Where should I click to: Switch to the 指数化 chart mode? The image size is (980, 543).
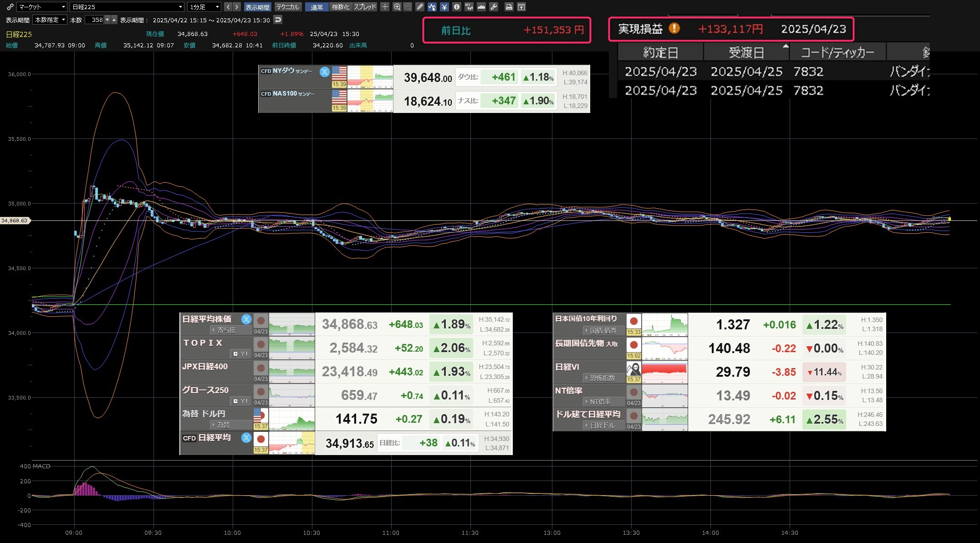point(341,7)
